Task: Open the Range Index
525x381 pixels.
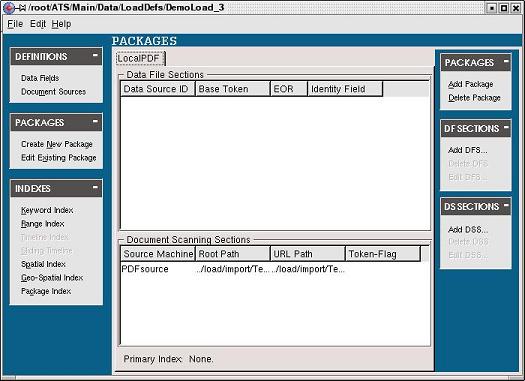Action: (x=43, y=224)
